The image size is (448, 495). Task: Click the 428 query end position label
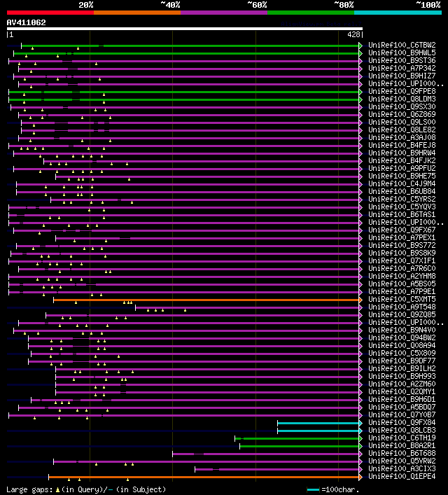pos(353,35)
